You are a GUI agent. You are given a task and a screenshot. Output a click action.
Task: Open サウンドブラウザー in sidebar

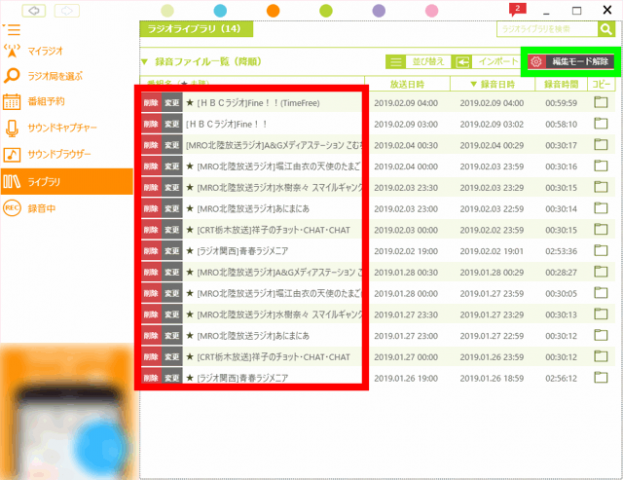point(59,155)
